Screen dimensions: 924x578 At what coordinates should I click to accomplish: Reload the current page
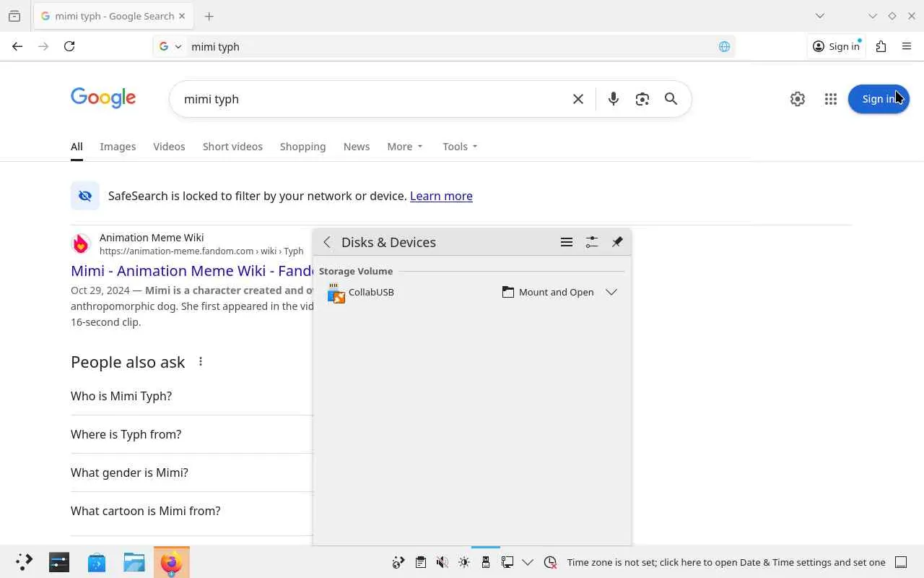pos(69,46)
